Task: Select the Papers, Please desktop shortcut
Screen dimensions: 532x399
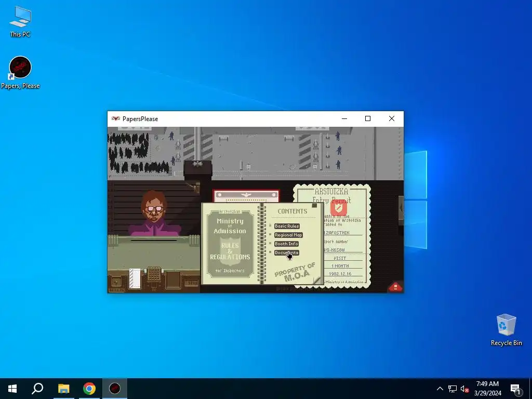Action: tap(20, 73)
